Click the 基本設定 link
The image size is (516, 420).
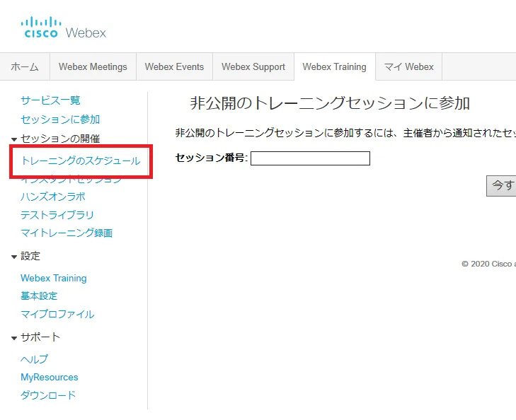coord(39,296)
